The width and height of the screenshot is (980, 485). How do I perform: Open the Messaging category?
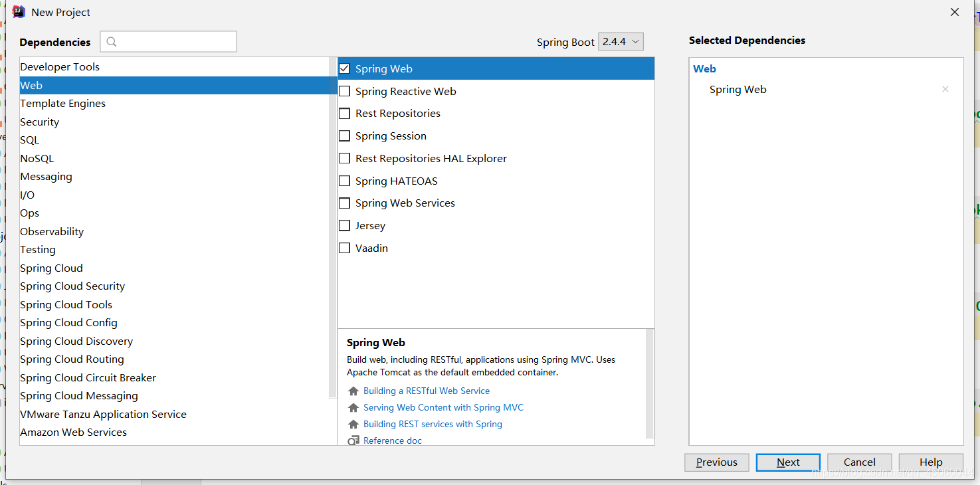pos(174,177)
